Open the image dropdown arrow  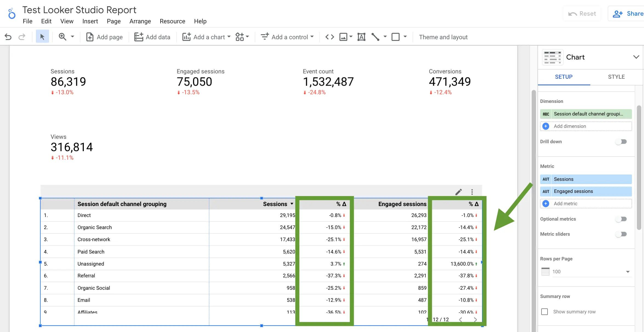coord(351,36)
